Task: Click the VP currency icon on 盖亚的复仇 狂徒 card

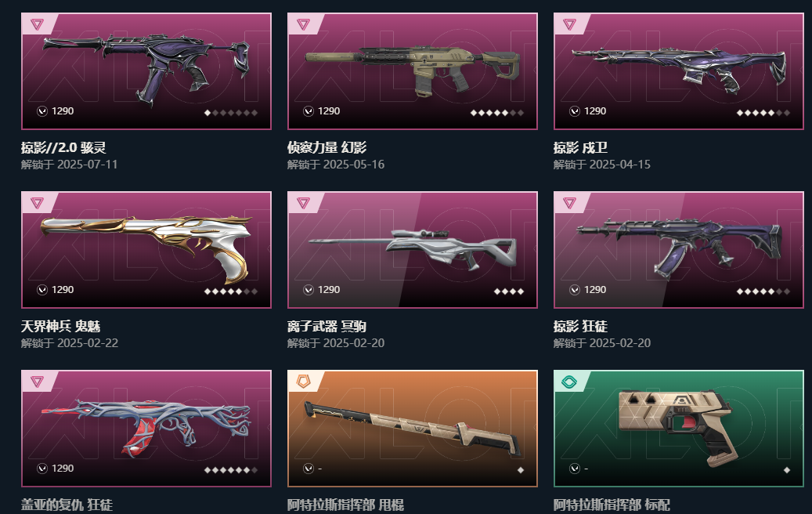Action: tap(42, 469)
